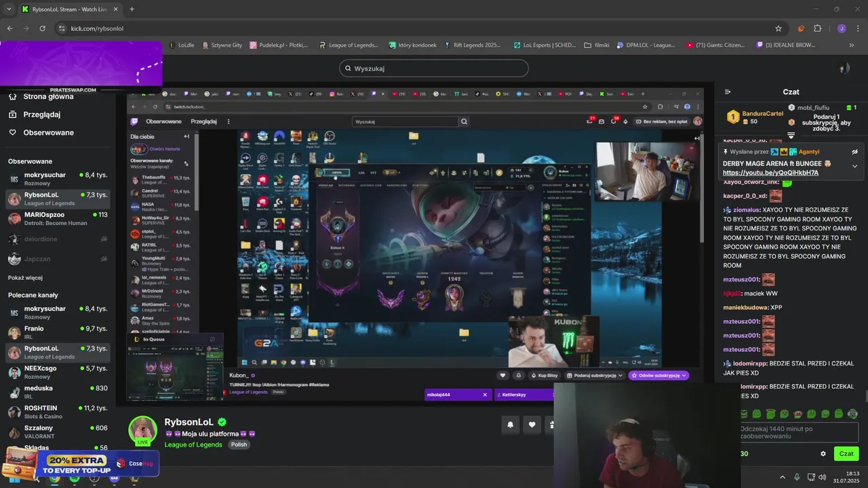Click the microphone icon in the system tray
Viewport: 868px width, 488px height.
pyautogui.click(x=797, y=477)
